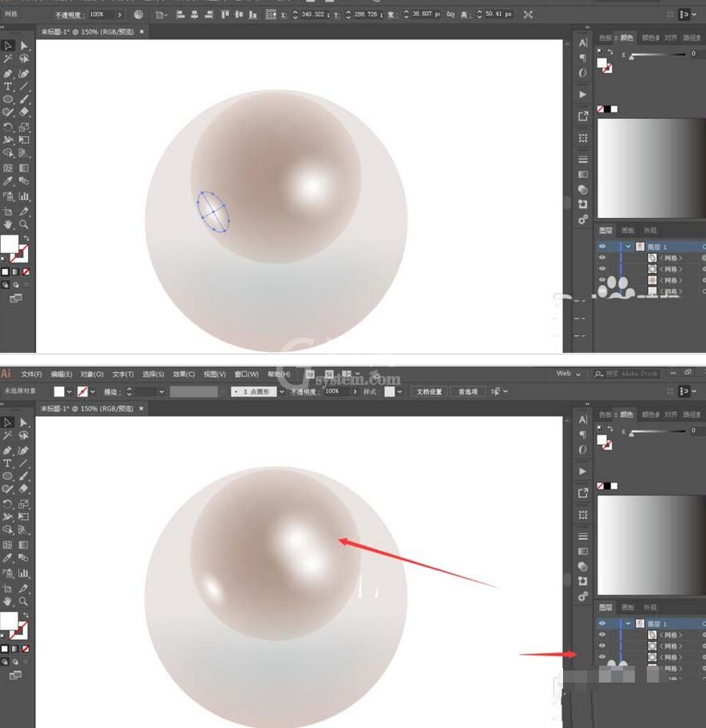Click the 首选项 button
This screenshot has height=728, width=706.
(x=468, y=392)
